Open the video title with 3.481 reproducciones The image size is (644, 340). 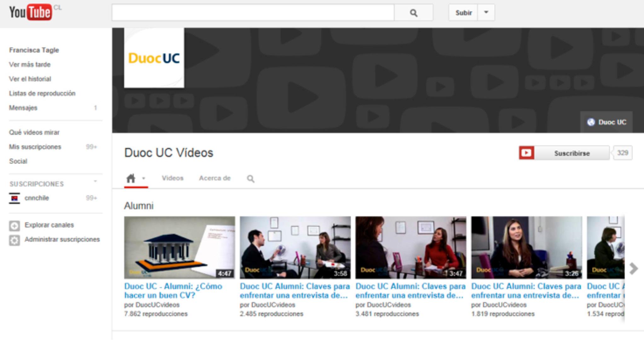[x=410, y=291]
